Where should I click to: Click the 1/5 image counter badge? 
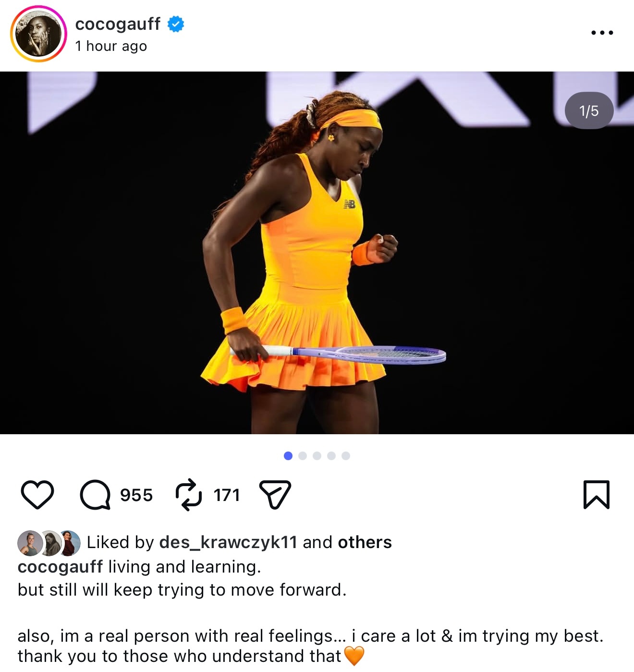pyautogui.click(x=589, y=110)
